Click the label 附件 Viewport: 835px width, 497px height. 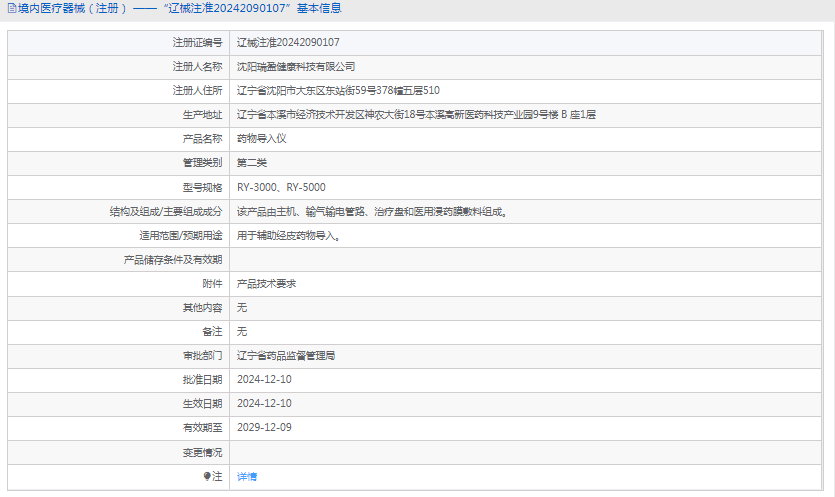[x=212, y=284]
